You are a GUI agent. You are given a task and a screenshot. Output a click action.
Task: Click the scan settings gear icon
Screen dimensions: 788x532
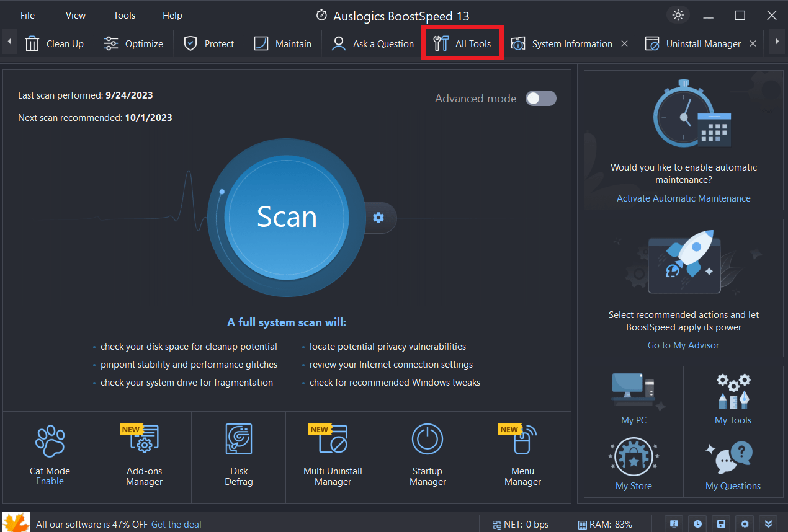pyautogui.click(x=378, y=217)
